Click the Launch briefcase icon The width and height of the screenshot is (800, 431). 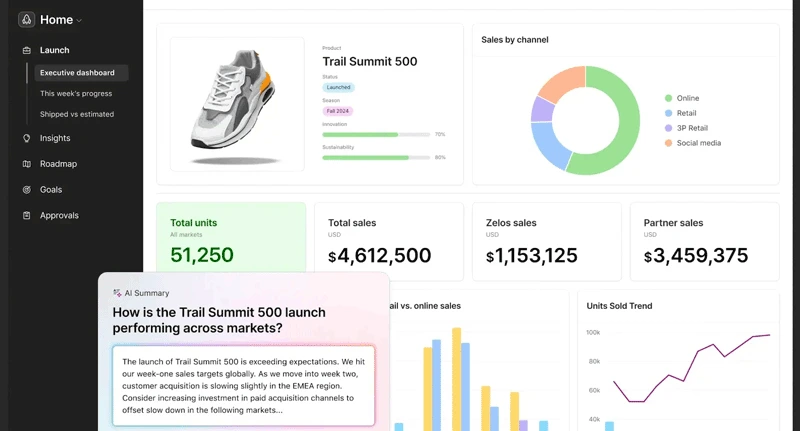pyautogui.click(x=27, y=50)
